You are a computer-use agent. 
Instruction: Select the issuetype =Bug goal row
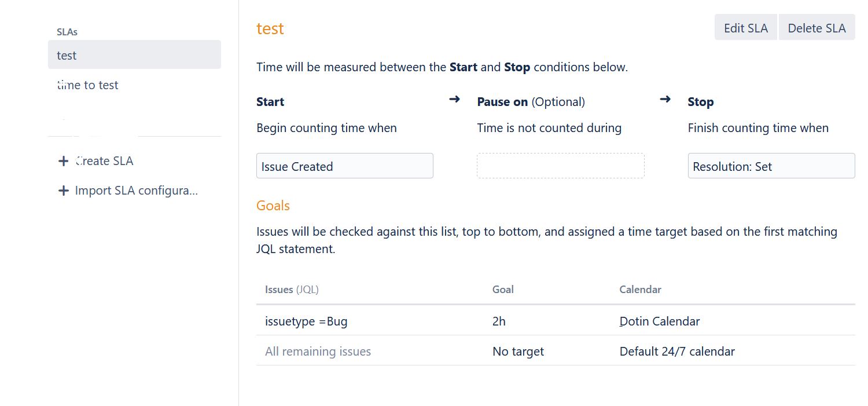click(556, 321)
